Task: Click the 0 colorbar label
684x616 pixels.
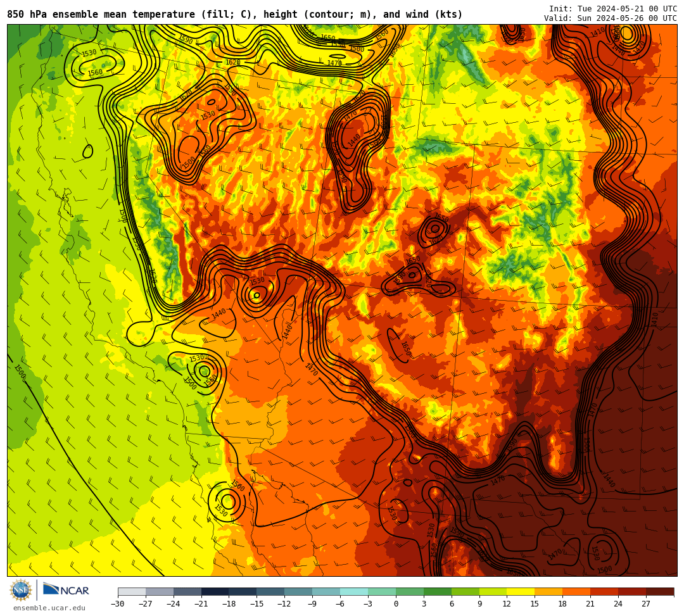Action: 396,604
